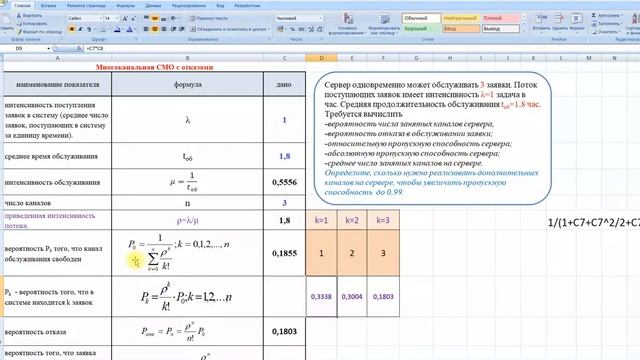The height and width of the screenshot is (360, 640).
Task: Switch to Разметка страницы tab
Action: [x=86, y=6]
